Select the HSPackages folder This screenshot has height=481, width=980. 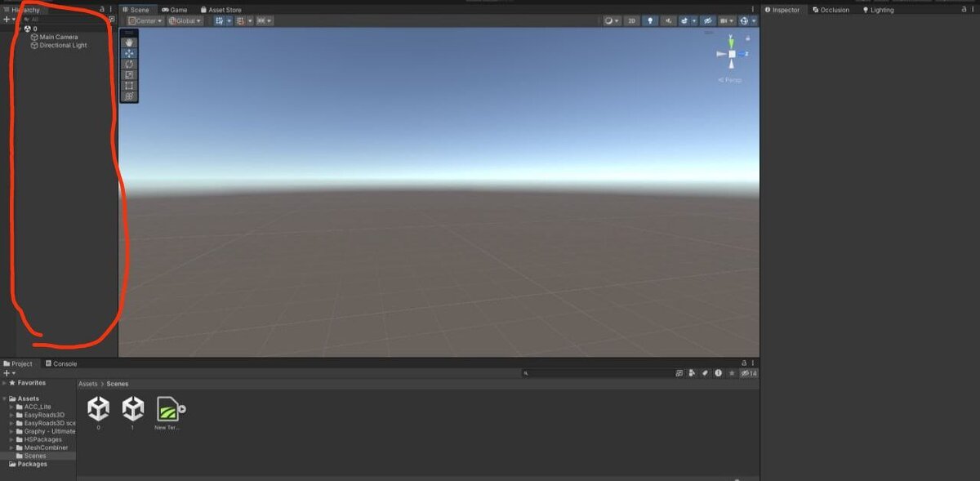(x=42, y=439)
